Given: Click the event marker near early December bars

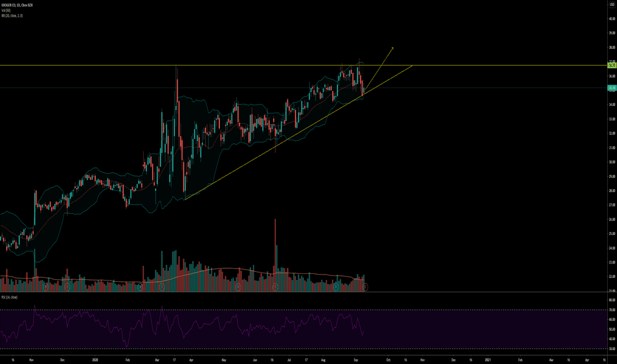Looking at the screenshot, I should click(x=67, y=288).
